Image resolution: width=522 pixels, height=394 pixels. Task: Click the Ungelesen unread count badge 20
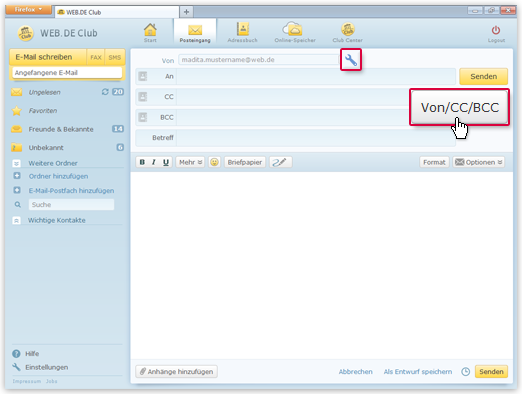tap(118, 92)
